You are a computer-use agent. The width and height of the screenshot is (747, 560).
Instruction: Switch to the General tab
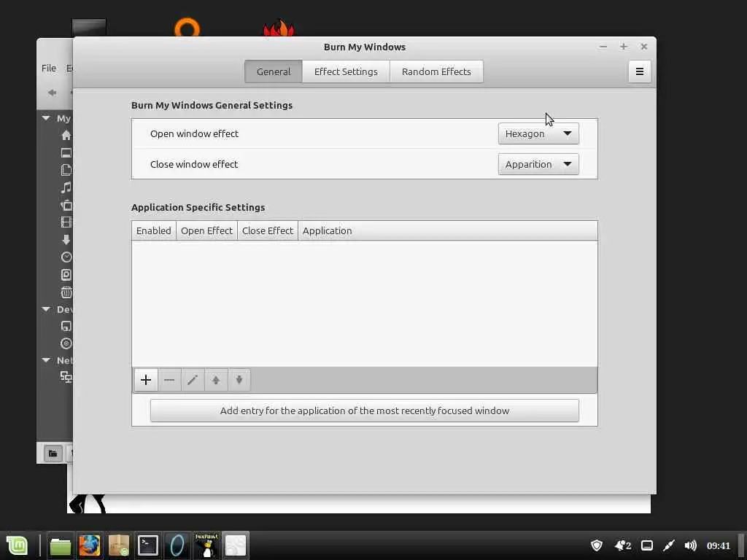274,71
